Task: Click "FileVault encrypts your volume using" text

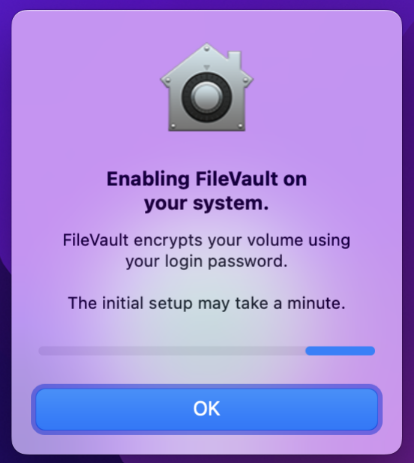Action: [x=207, y=241]
